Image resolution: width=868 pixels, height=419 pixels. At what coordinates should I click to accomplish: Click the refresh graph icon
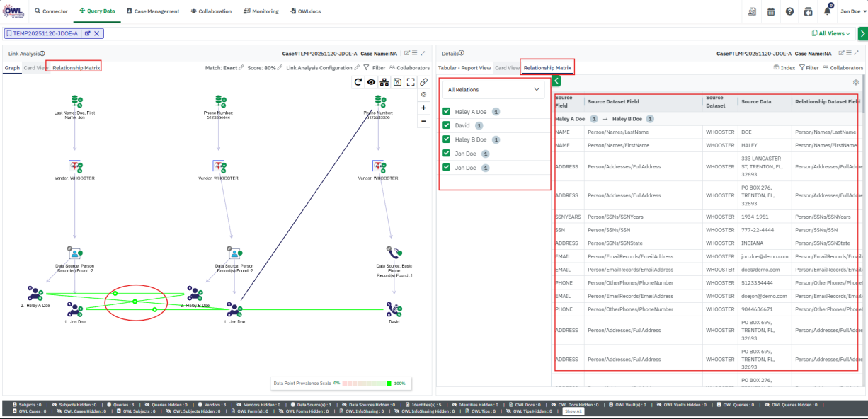(359, 82)
